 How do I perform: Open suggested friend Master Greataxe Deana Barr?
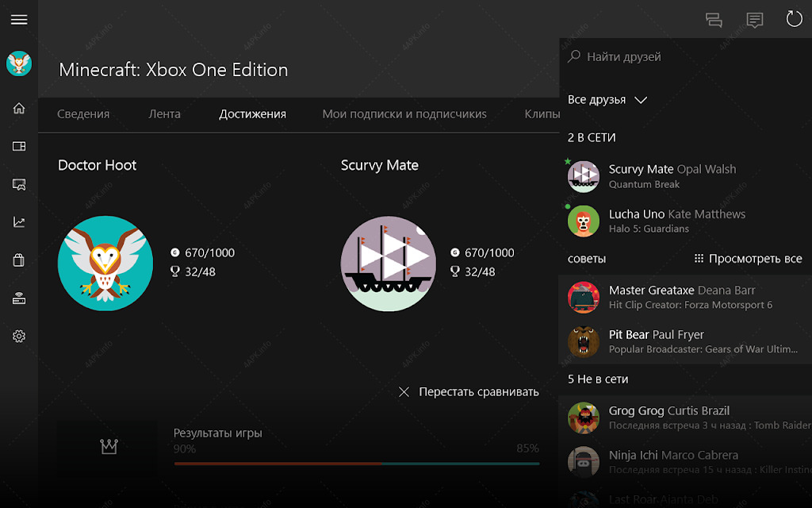tap(686, 297)
